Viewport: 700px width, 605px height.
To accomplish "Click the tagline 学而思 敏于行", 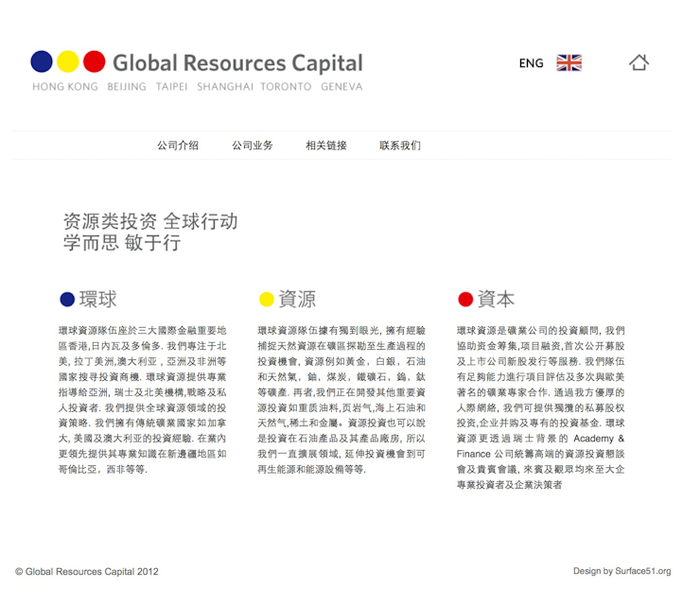I will (x=122, y=243).
